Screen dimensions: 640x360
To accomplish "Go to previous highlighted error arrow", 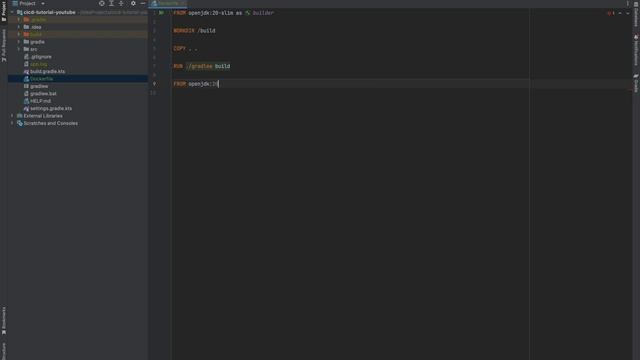I will click(x=620, y=13).
